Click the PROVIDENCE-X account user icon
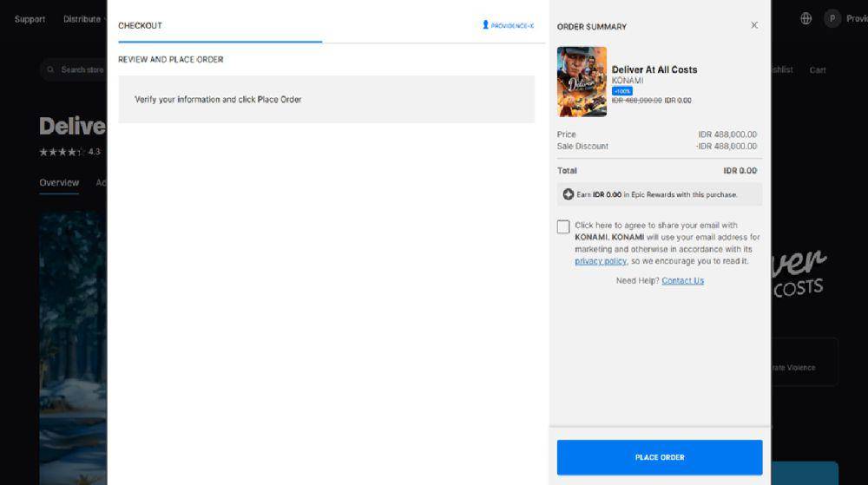 click(485, 25)
